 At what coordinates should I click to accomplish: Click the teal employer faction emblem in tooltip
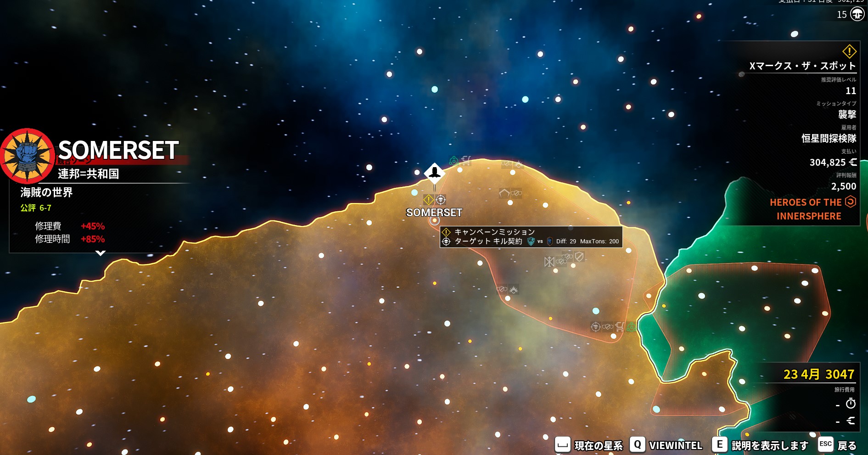point(531,242)
